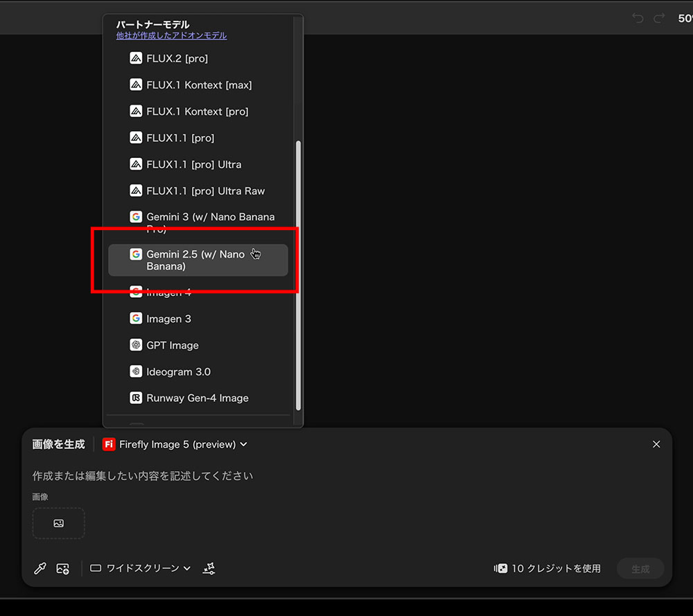
Task: Click the Google icon beside Imagen 3
Action: (136, 318)
